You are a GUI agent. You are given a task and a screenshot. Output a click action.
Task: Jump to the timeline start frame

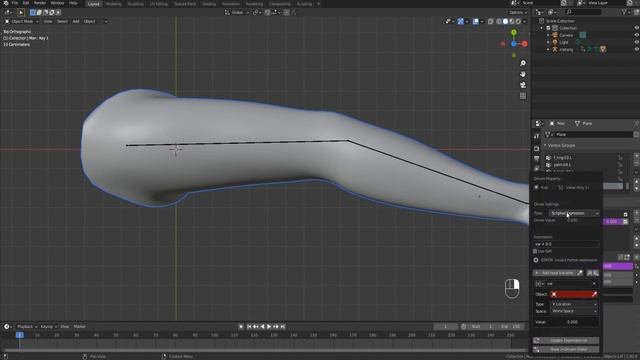(249, 327)
